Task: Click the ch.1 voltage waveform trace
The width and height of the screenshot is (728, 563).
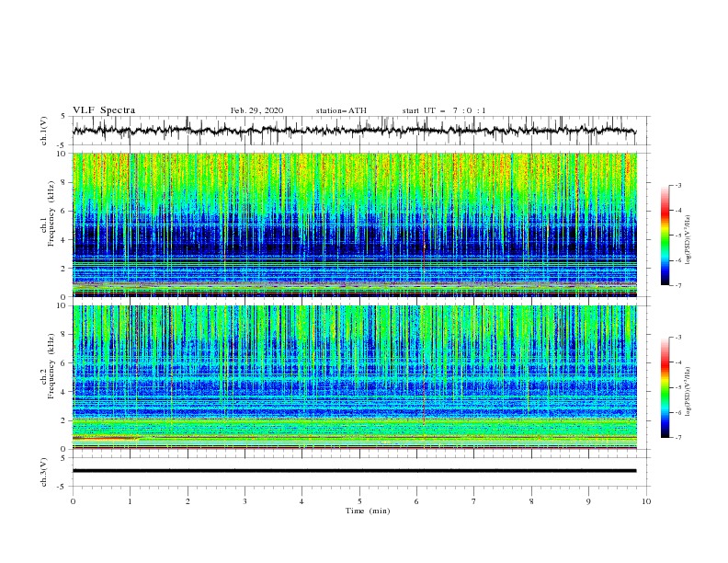Action: (x=354, y=131)
